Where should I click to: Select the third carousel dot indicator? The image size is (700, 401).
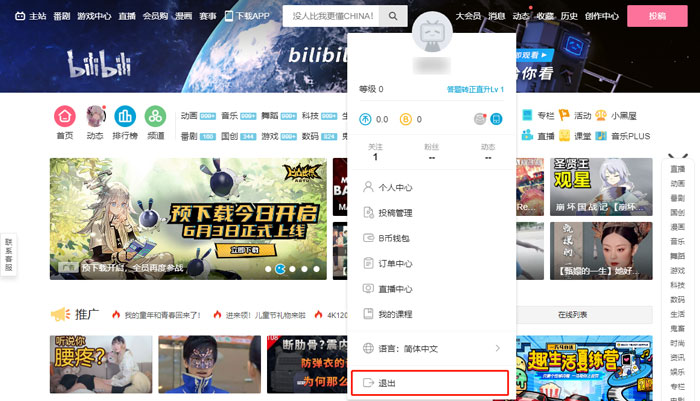[292, 269]
